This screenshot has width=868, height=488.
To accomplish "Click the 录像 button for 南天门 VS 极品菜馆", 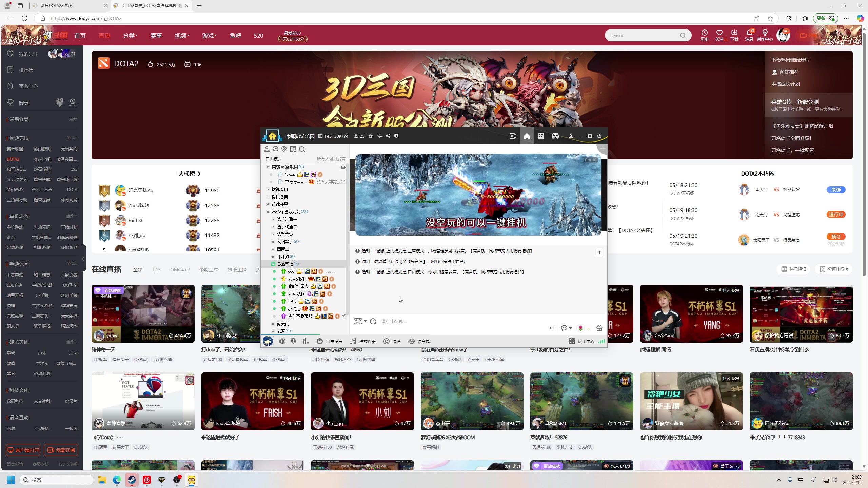I will pyautogui.click(x=836, y=190).
